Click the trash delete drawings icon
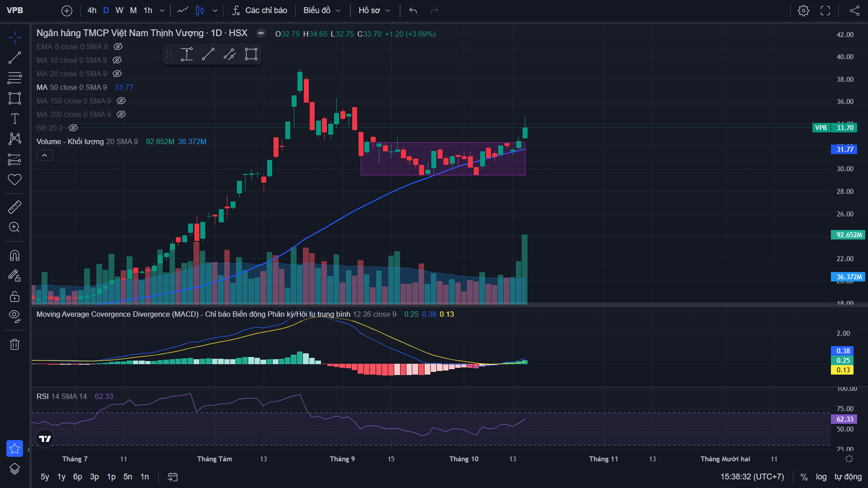The width and height of the screenshot is (868, 488). [x=14, y=344]
